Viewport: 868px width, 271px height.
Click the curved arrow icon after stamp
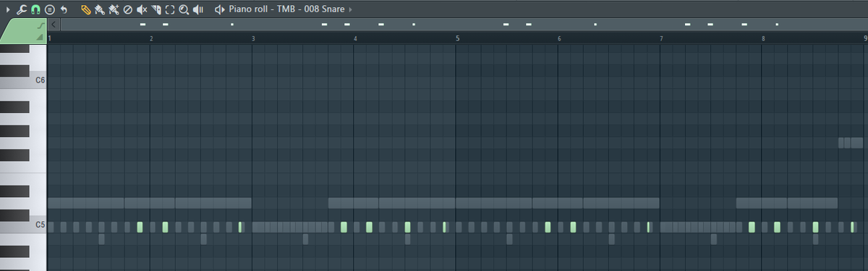pos(64,9)
